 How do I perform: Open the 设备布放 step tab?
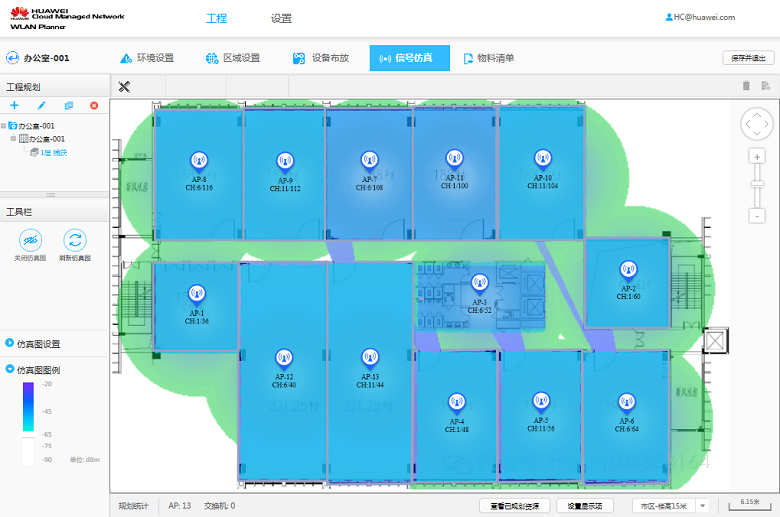(321, 58)
